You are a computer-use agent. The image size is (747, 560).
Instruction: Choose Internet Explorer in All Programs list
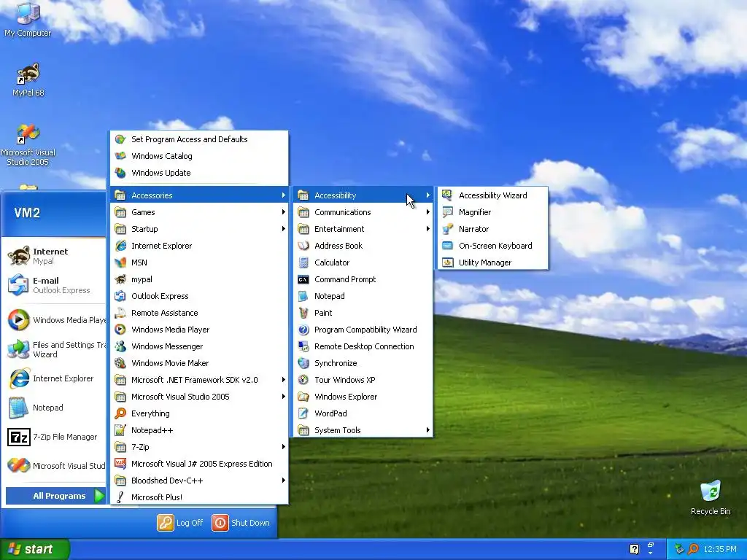pos(199,246)
